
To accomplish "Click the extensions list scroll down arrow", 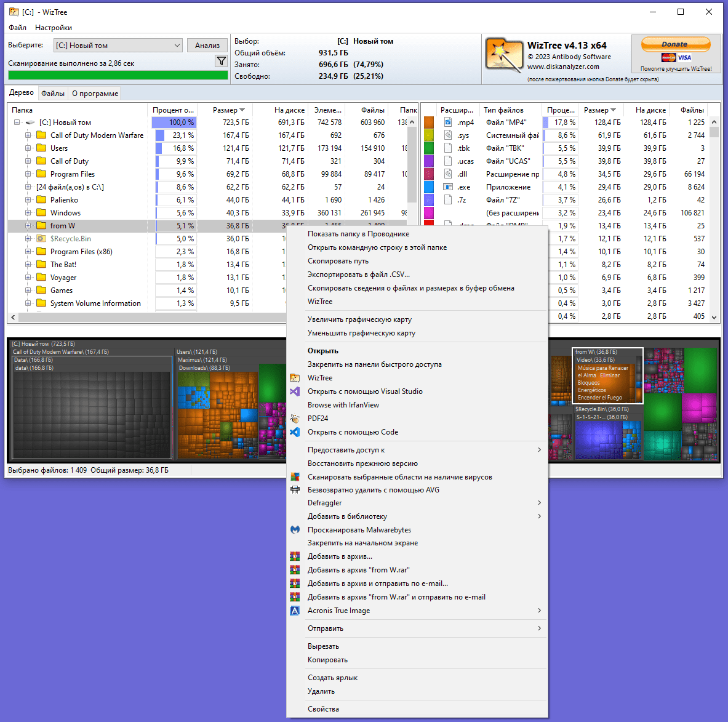I will [714, 317].
